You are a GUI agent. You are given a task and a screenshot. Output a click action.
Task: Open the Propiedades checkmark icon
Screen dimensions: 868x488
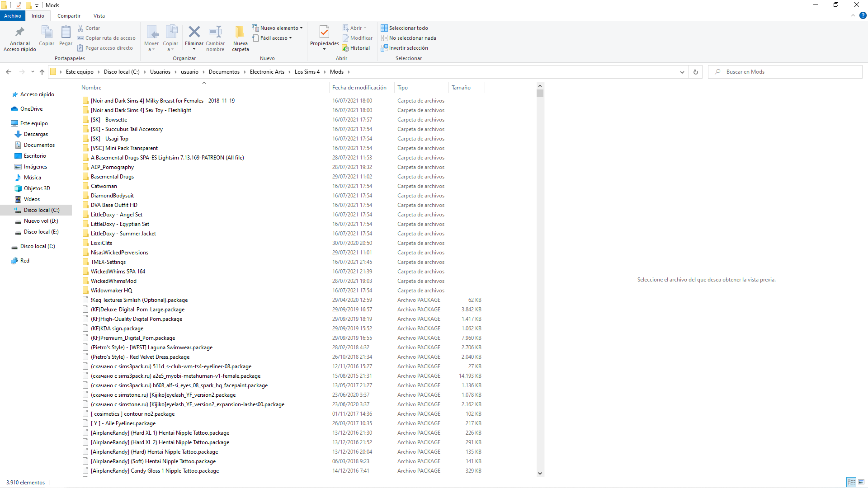324,32
